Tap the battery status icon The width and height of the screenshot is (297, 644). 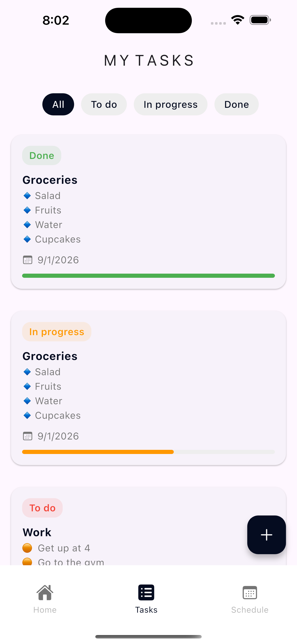point(260,20)
